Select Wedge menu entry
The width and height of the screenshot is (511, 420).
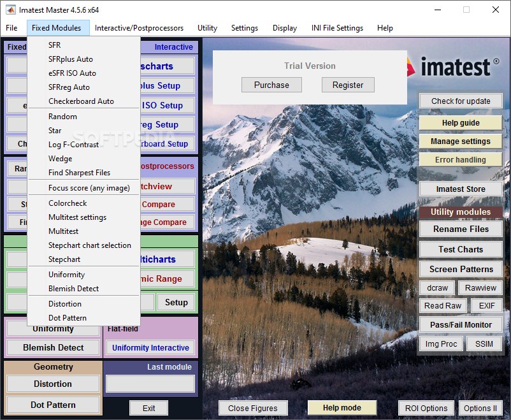pos(84,159)
